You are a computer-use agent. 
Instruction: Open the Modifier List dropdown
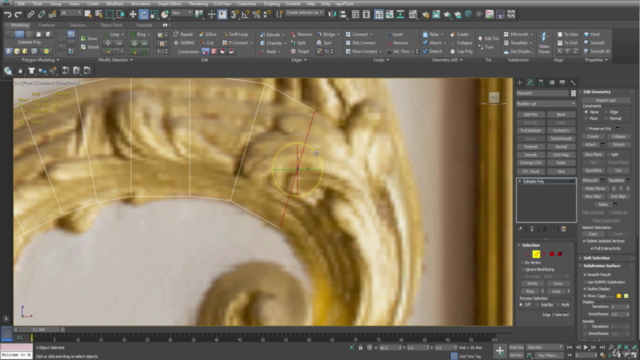(x=546, y=104)
